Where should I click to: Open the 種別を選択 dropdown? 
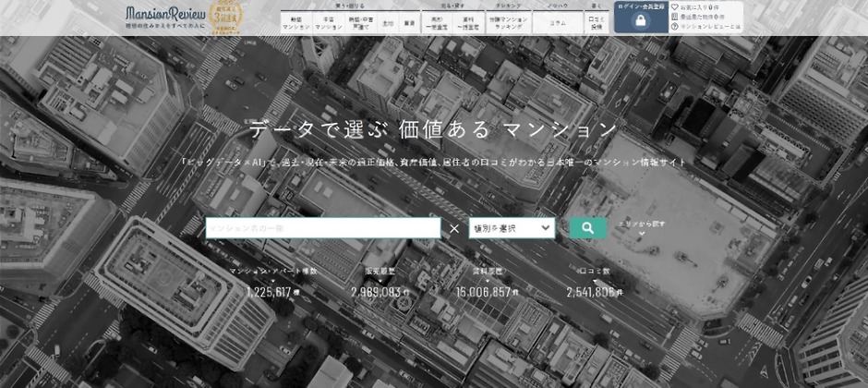tap(512, 228)
